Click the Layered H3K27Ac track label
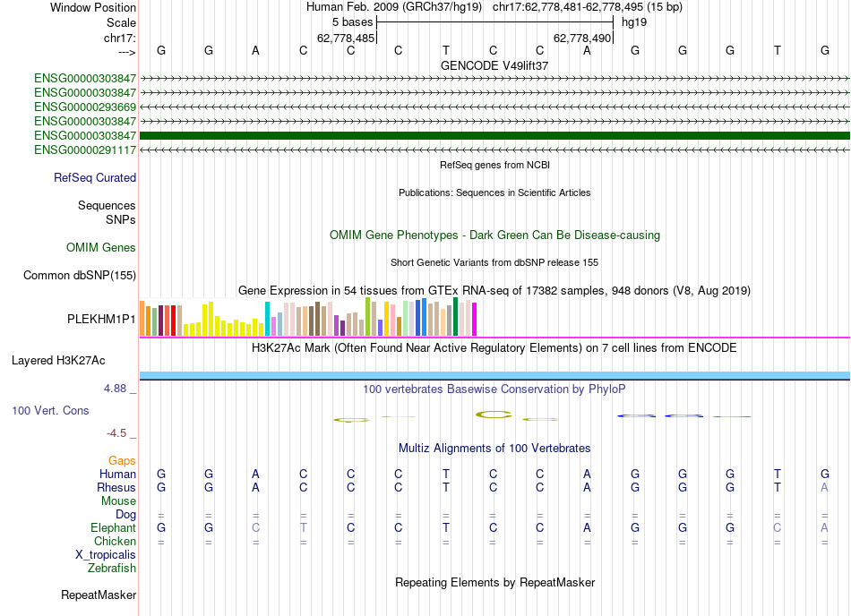851x616 pixels. pyautogui.click(x=58, y=361)
